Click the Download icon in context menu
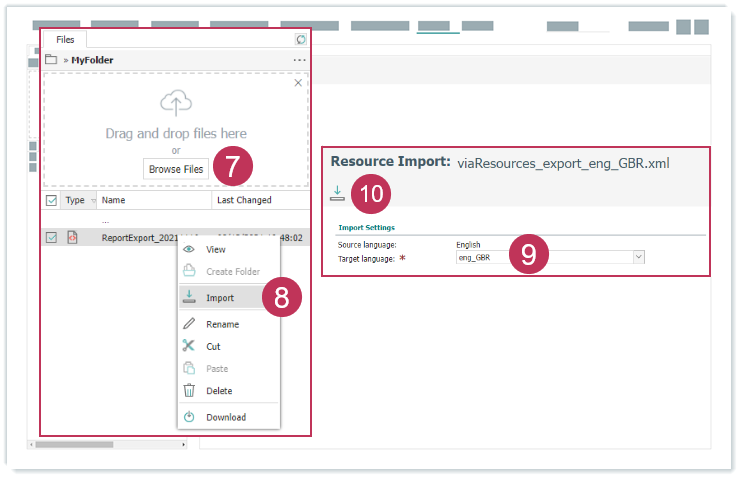Screen dimensions: 741x479 (x=188, y=417)
